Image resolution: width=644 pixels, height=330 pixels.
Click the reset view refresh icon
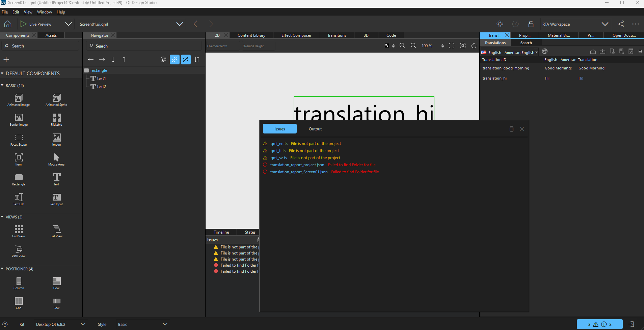pyautogui.click(x=474, y=46)
